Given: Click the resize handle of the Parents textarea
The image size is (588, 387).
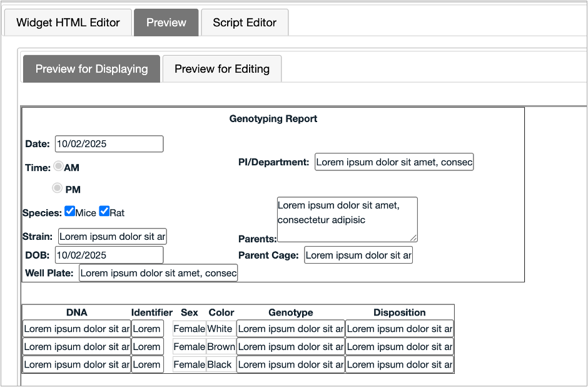Looking at the screenshot, I should [415, 238].
